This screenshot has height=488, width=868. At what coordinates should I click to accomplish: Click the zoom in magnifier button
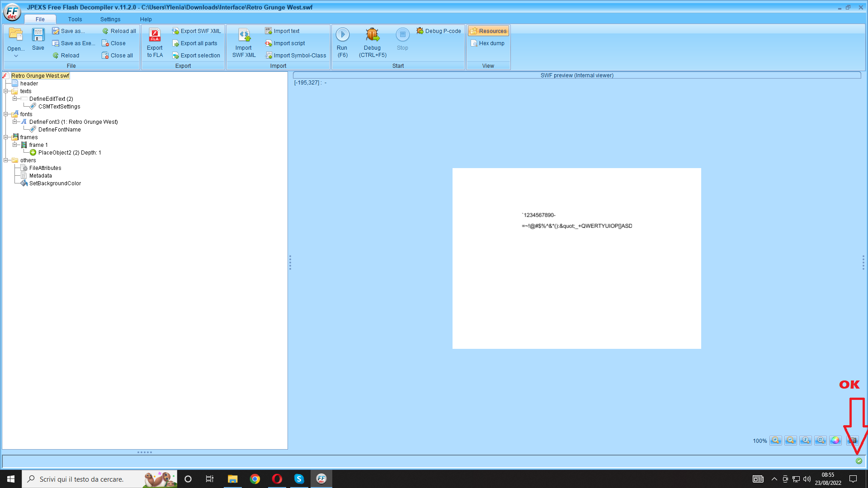[x=776, y=441]
